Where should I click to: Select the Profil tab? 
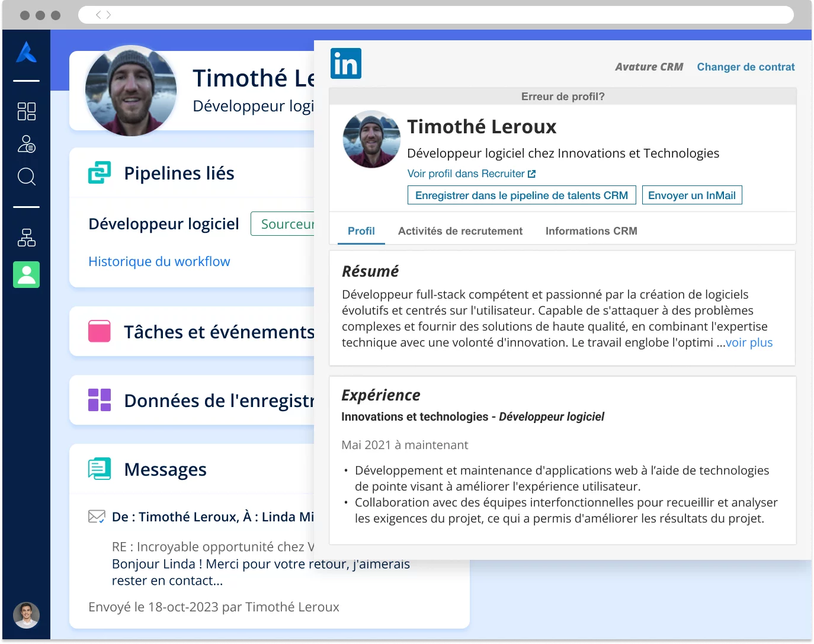361,231
